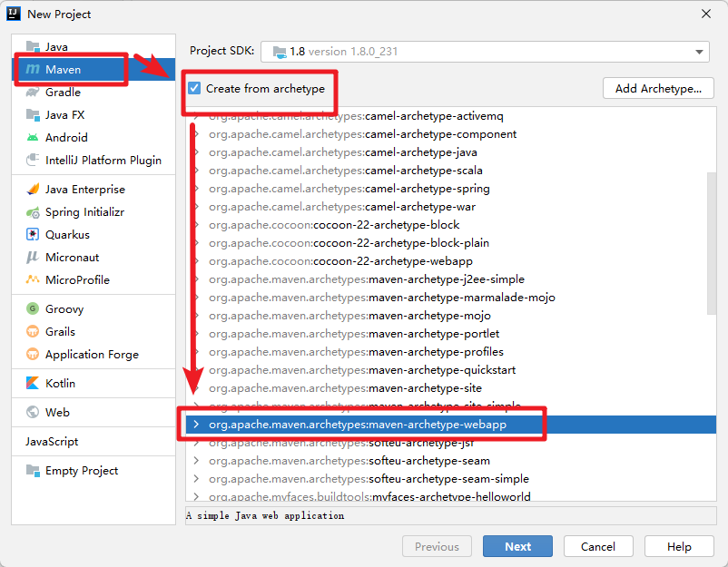Click the Maven 'm' icon
728x567 pixels.
33,69
